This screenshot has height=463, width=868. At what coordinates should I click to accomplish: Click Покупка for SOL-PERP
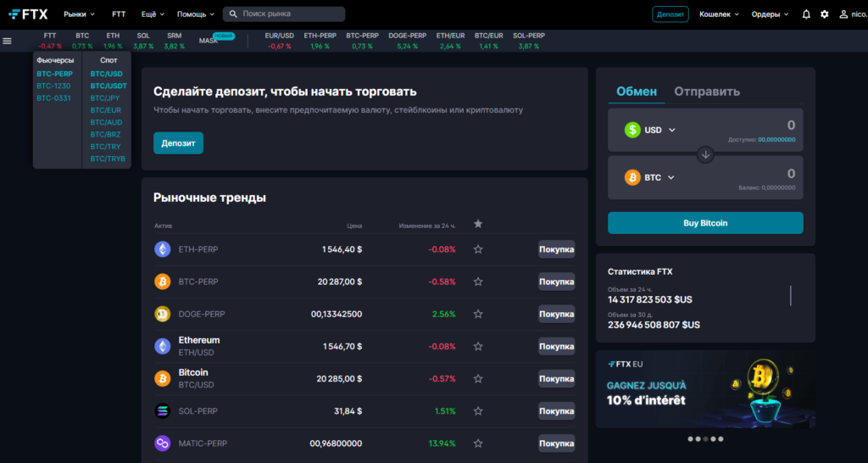556,411
